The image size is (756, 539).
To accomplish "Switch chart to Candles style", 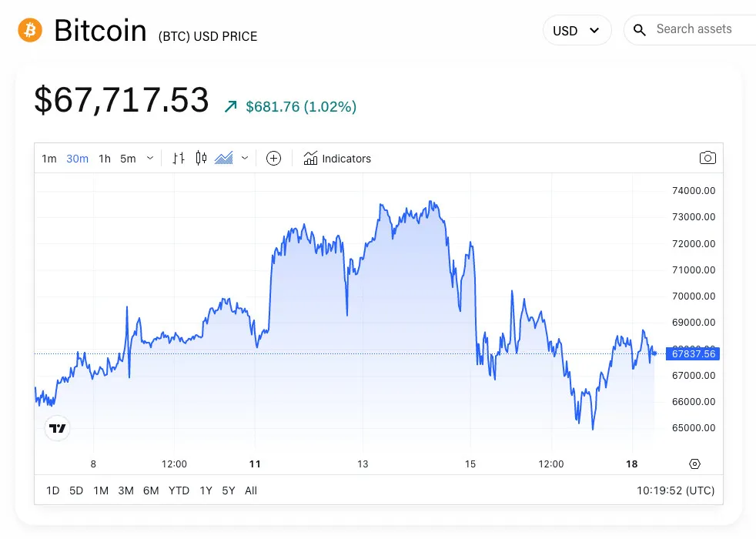I will click(x=201, y=159).
